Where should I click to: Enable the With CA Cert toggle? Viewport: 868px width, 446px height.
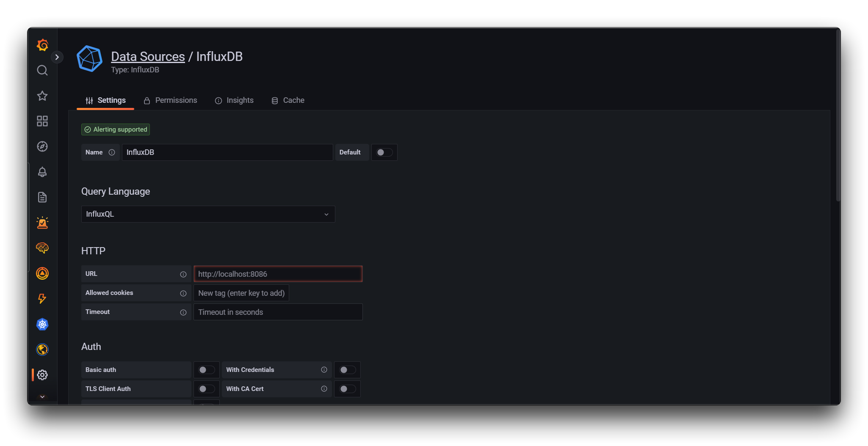coord(348,389)
